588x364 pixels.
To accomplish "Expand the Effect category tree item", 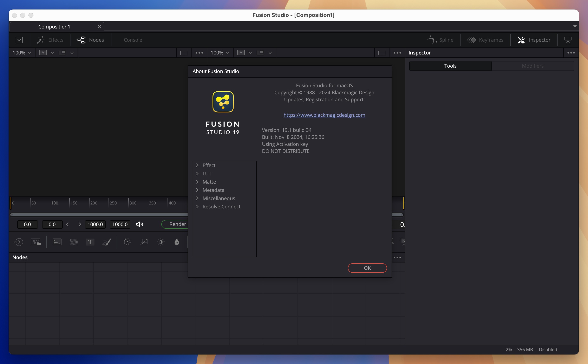I will tap(197, 165).
